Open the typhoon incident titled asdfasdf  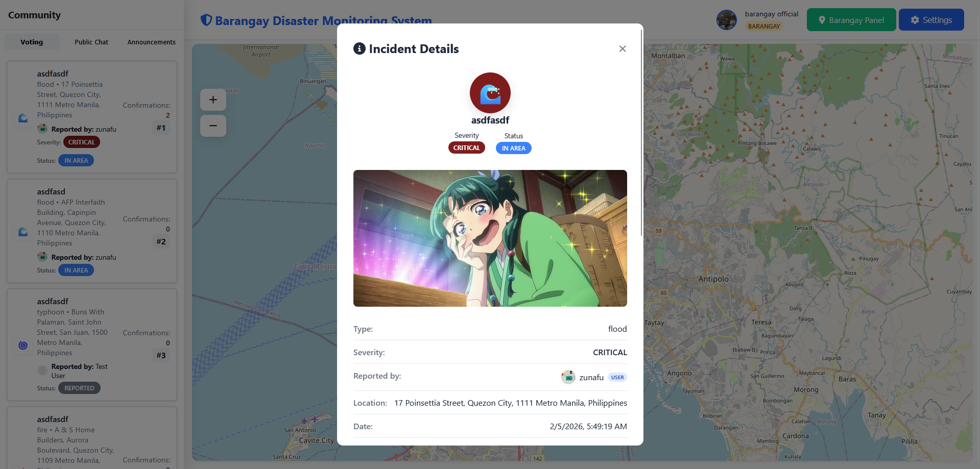tap(53, 302)
